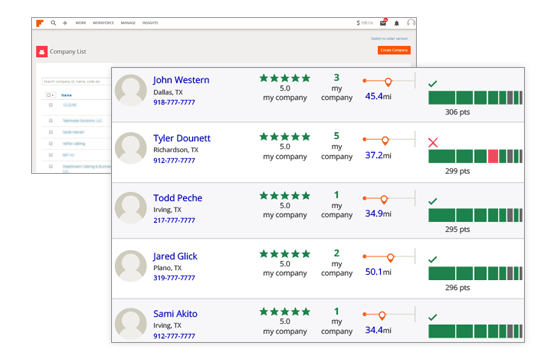540x360 pixels.
Task: Open the search magnifier icon in top bar
Action: coord(53,23)
